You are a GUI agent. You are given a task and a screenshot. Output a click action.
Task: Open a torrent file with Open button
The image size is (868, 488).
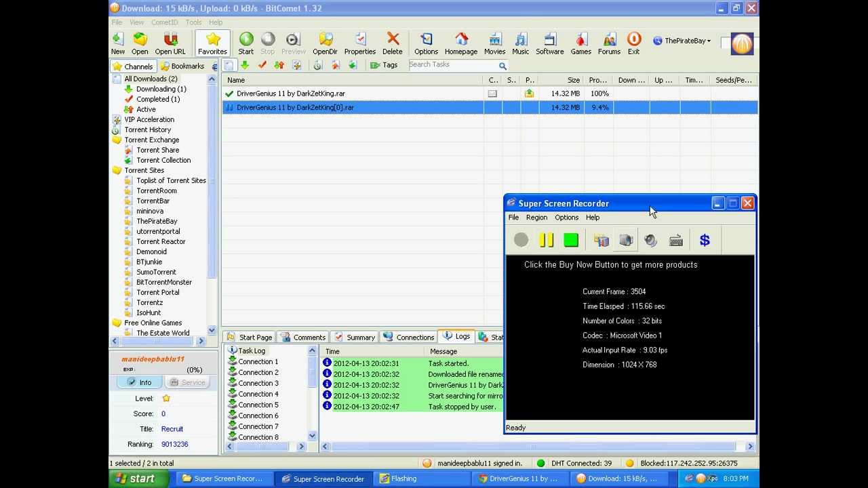[140, 43]
